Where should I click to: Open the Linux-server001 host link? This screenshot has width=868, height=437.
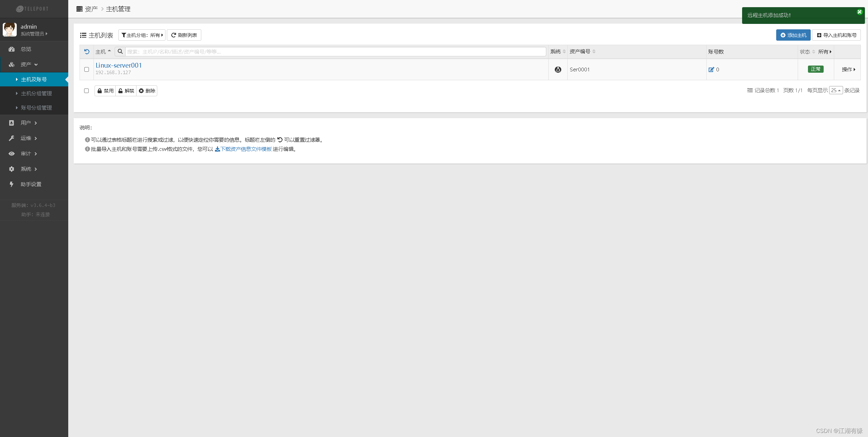[x=119, y=65]
